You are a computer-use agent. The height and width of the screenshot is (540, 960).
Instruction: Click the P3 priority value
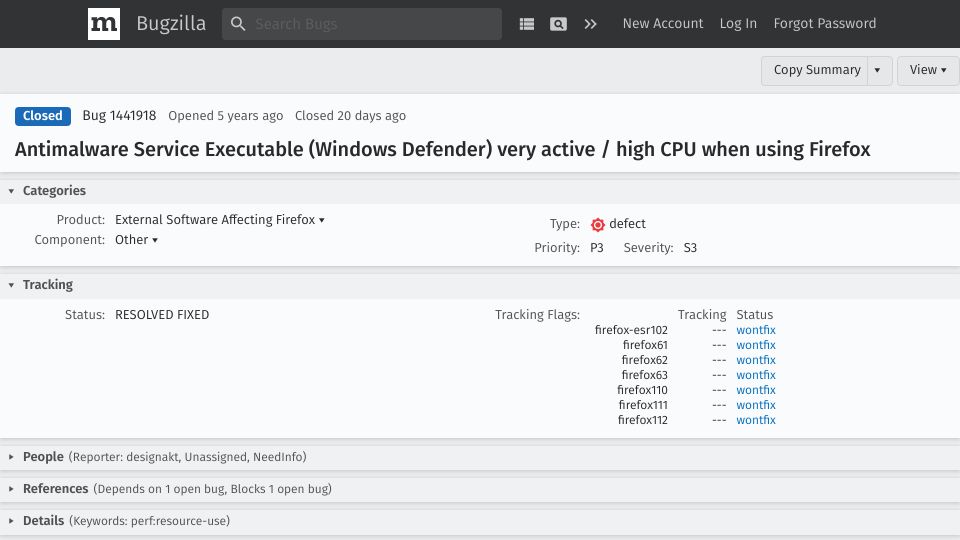(597, 248)
